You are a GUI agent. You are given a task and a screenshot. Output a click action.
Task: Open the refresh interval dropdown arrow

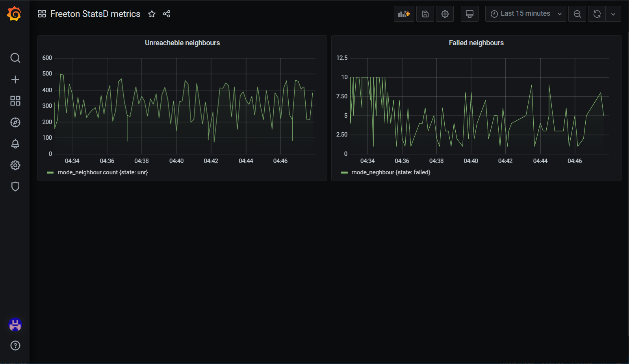[613, 14]
